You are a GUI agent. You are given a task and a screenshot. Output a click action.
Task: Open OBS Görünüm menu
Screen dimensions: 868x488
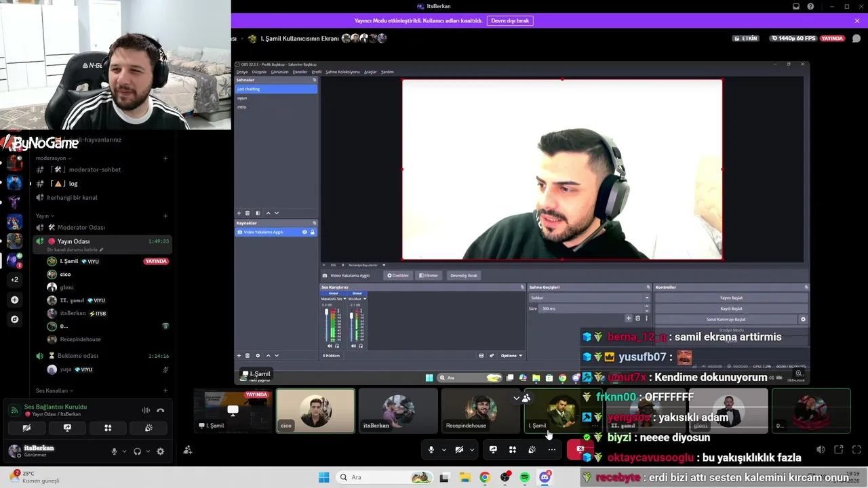(279, 72)
